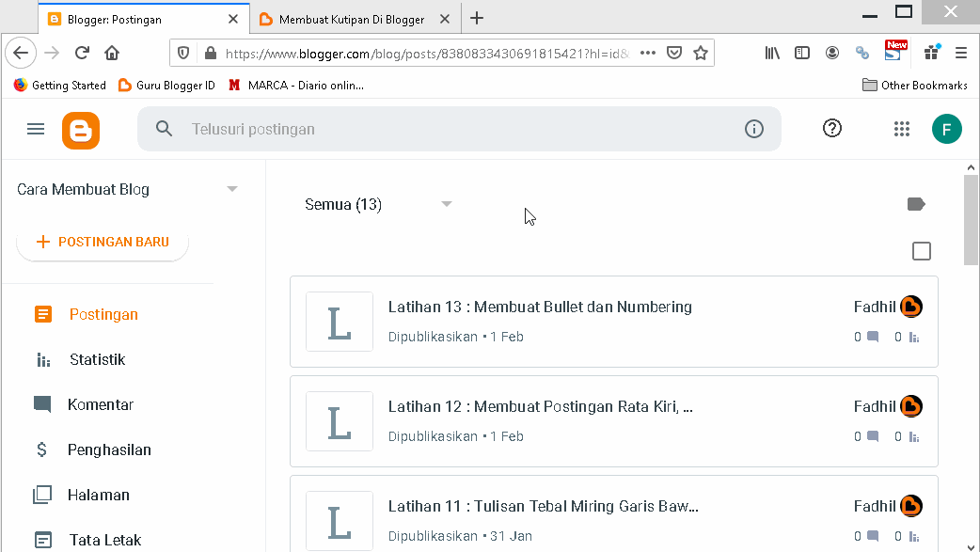Image resolution: width=980 pixels, height=552 pixels.
Task: Click the orange Blogger B logo
Action: click(81, 129)
